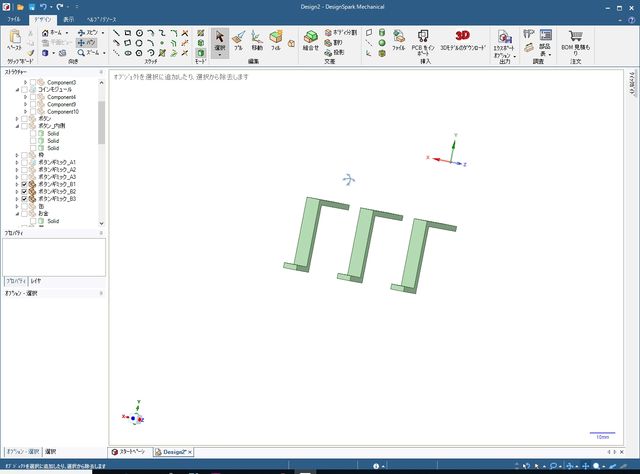Check visibility box for コインモジュール
The image size is (640, 474).
[x=24, y=89]
